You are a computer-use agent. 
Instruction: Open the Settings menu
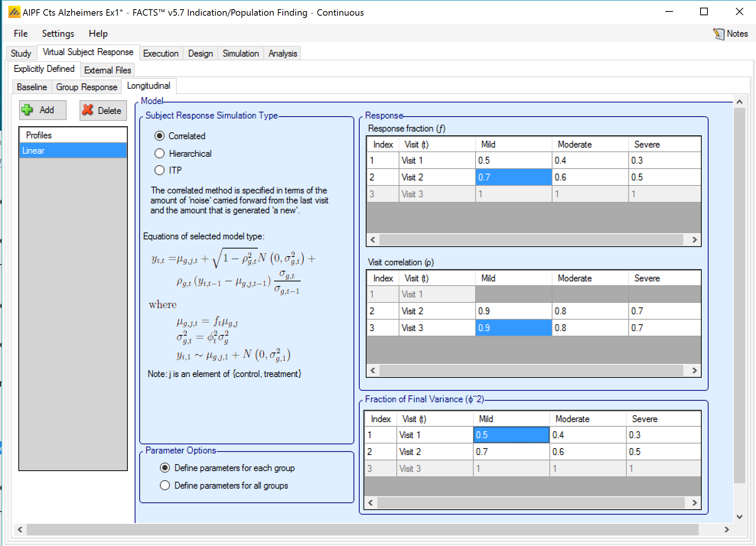click(58, 34)
